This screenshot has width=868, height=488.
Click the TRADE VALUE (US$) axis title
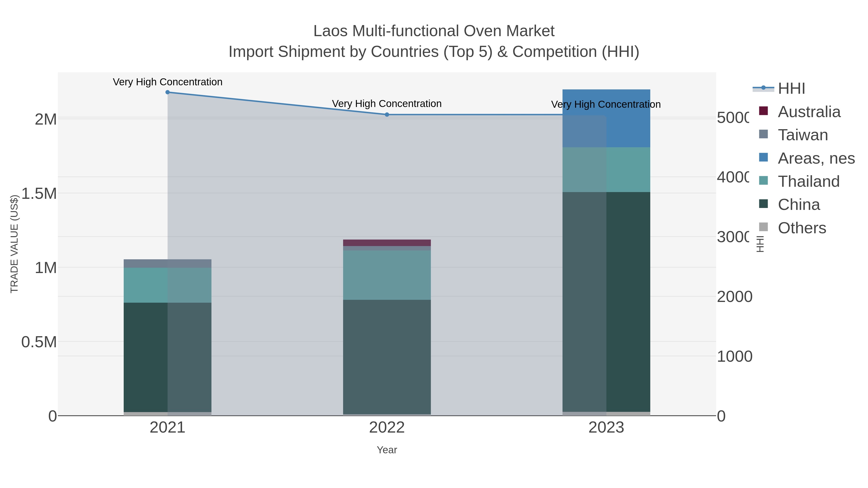click(x=14, y=244)
